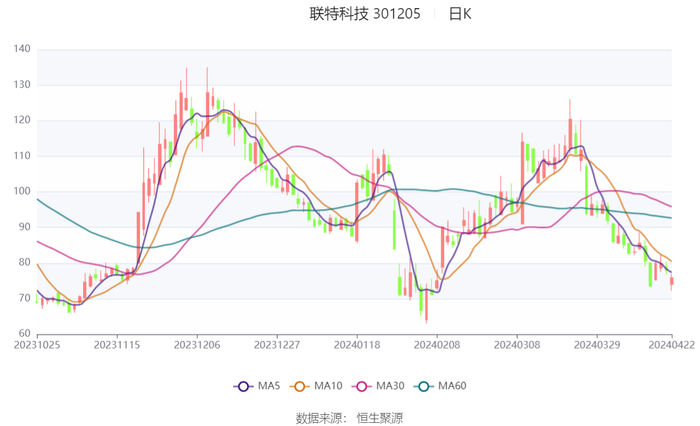Click the MA5 purple legend marker icon
Screen dimensions: 700x426
point(244,386)
